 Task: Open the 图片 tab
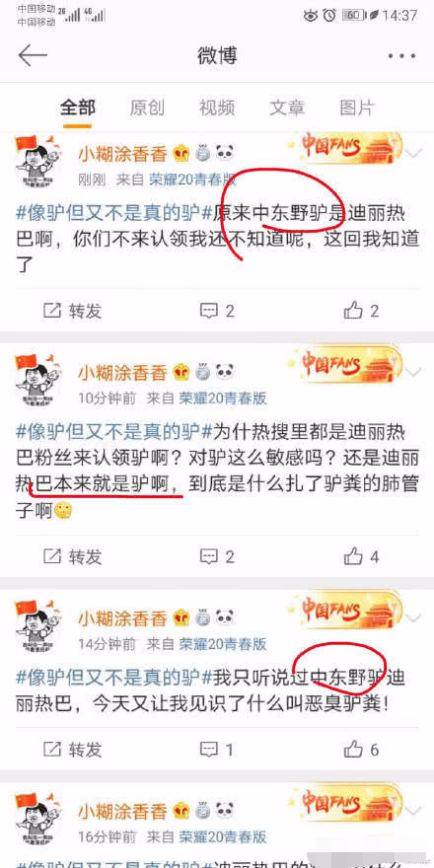(x=356, y=108)
